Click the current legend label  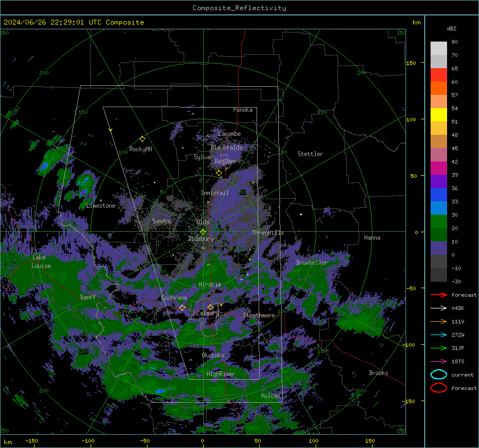click(x=463, y=374)
